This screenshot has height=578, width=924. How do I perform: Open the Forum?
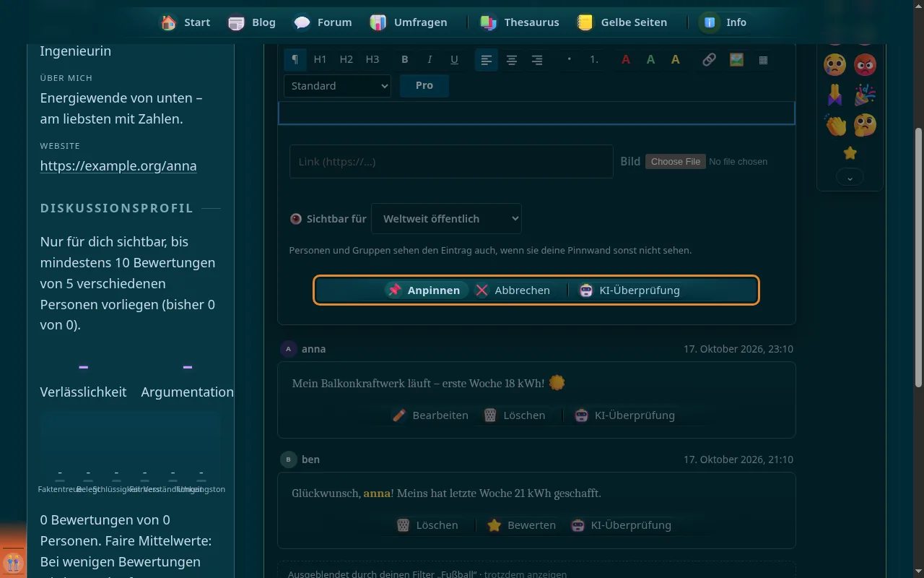click(323, 22)
